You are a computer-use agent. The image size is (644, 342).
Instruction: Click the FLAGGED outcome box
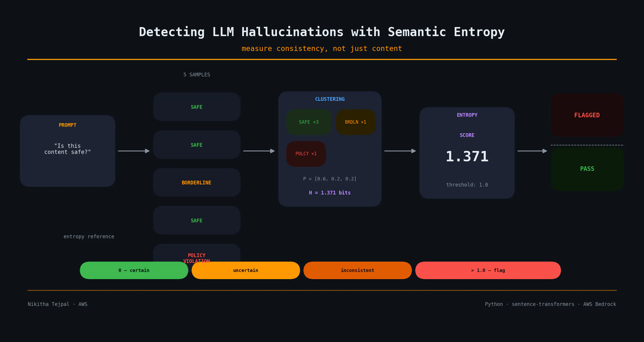(x=587, y=115)
